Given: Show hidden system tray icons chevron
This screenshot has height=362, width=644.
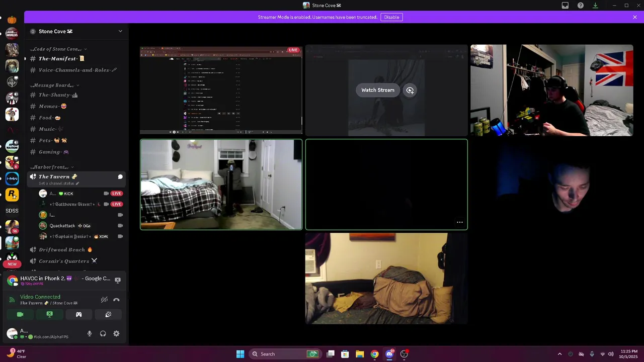Looking at the screenshot, I should click(x=559, y=354).
